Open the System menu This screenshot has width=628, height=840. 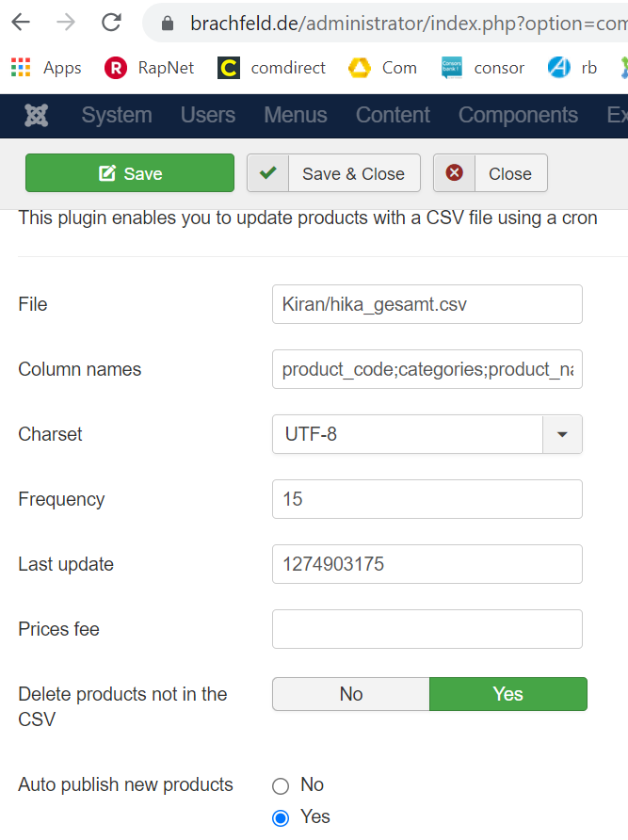(117, 115)
